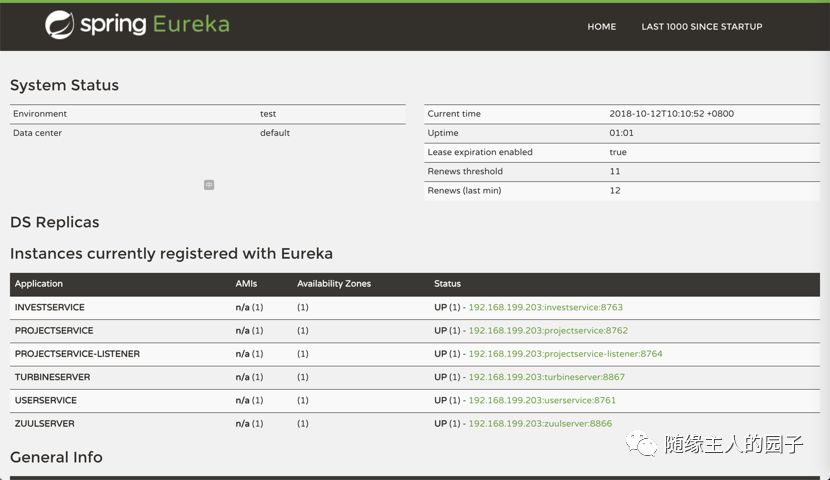Open the userservice:8761 instance link

(x=542, y=400)
